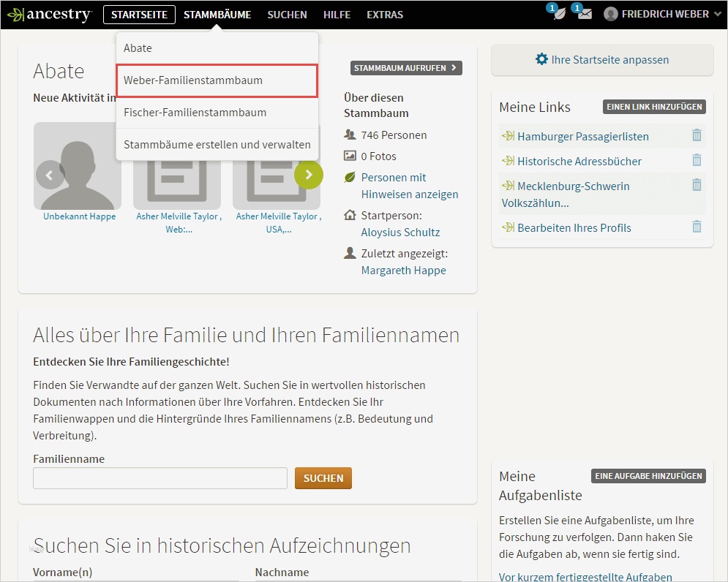This screenshot has width=728, height=582.
Task: Delete the Bearbeiten Ihres Profils link with trash icon
Action: tap(697, 227)
